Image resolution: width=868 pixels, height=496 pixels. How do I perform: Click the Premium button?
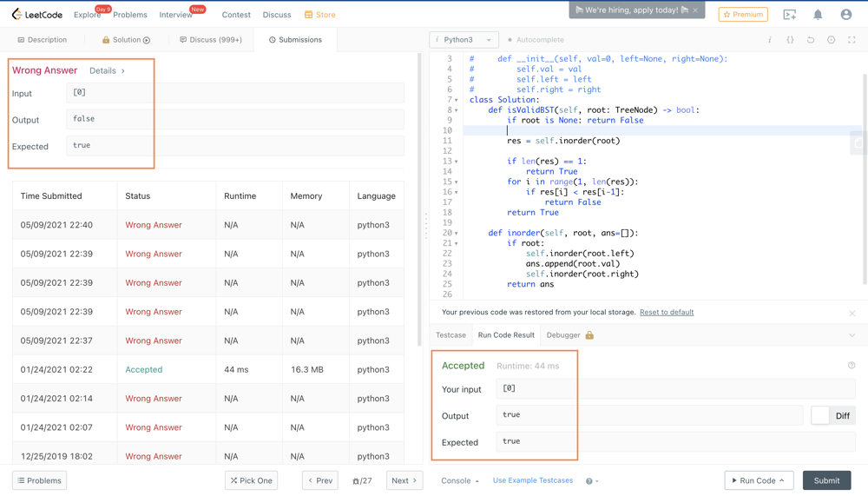click(x=743, y=15)
